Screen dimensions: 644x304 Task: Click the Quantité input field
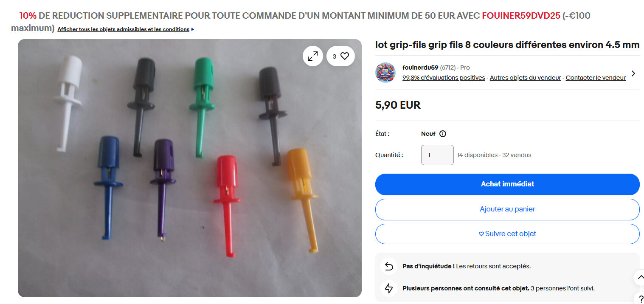[437, 155]
